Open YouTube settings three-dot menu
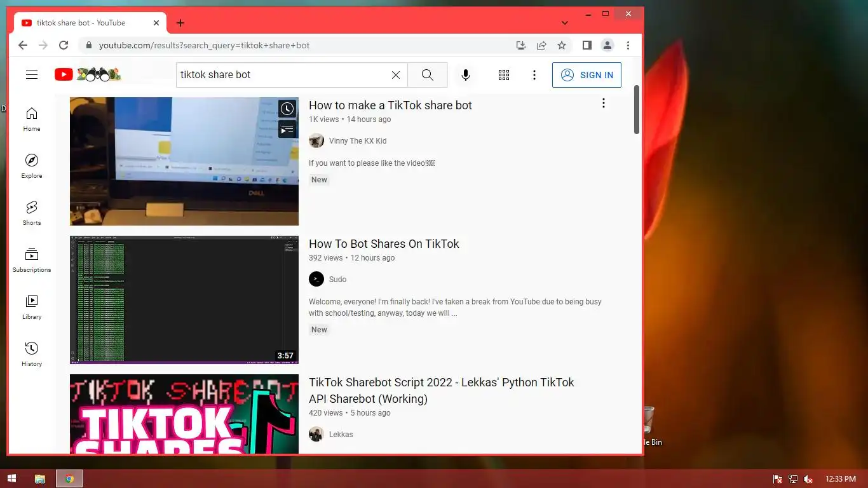Screen dimensions: 868x488 (x=534, y=75)
